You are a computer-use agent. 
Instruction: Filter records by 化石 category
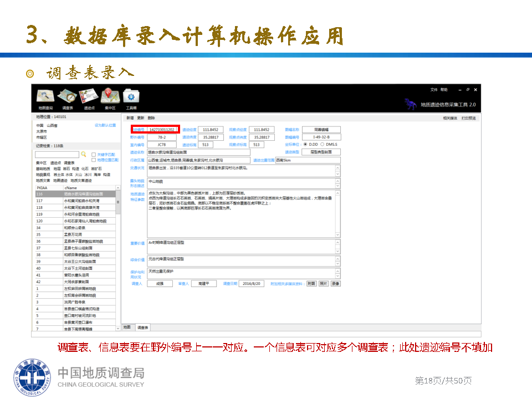(84, 169)
